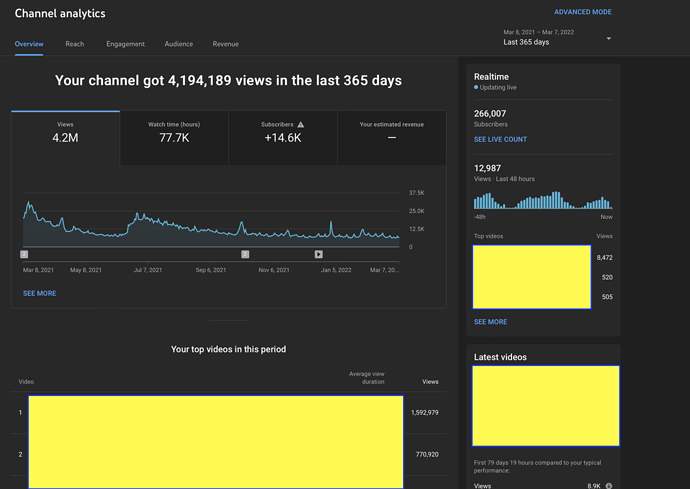This screenshot has width=690, height=489.
Task: Select the Revenue tab
Action: click(x=225, y=44)
